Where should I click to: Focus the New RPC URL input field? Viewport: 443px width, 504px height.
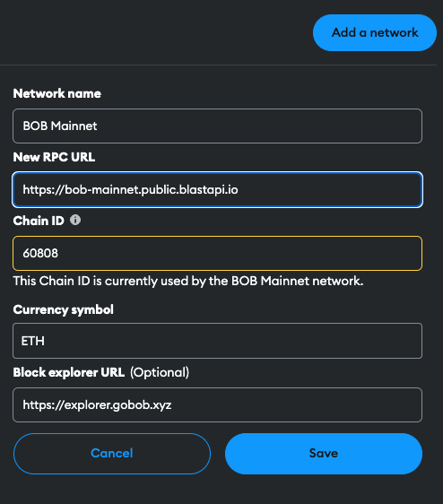tap(217, 189)
